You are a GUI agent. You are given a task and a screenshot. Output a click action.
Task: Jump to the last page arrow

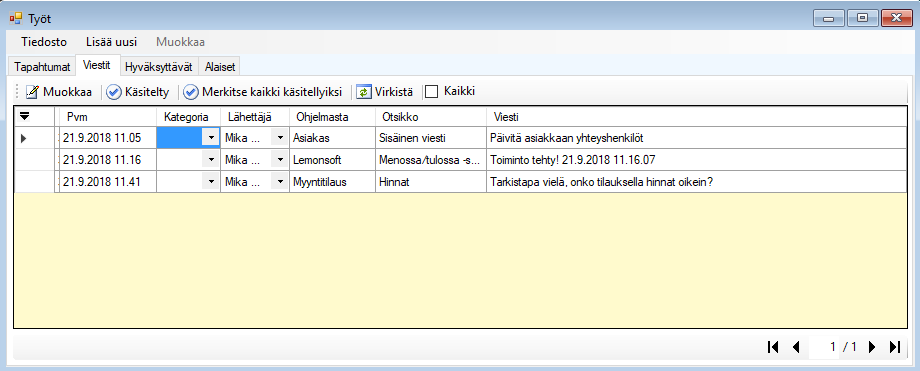click(895, 347)
